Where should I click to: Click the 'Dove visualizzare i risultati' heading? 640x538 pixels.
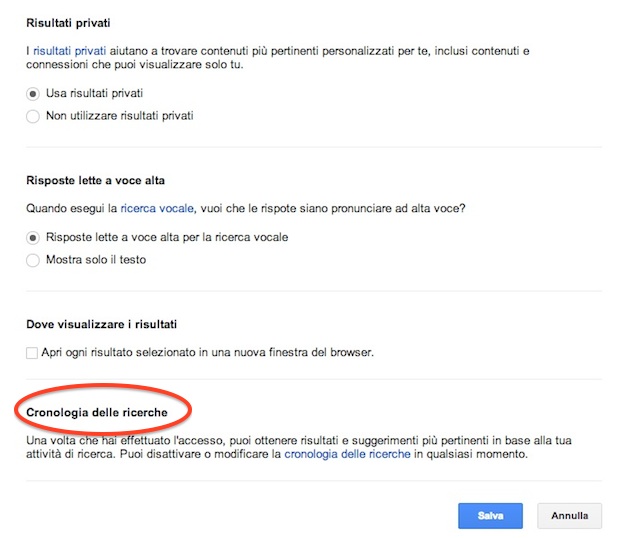(102, 325)
